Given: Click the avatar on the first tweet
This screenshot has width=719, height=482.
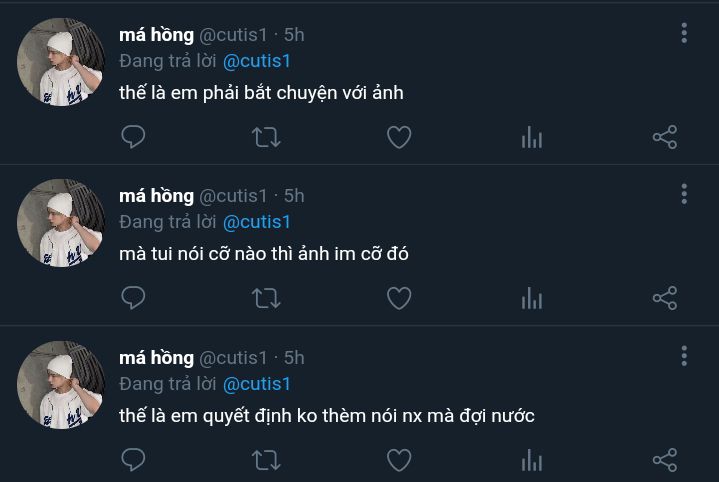Looking at the screenshot, I should tap(60, 62).
